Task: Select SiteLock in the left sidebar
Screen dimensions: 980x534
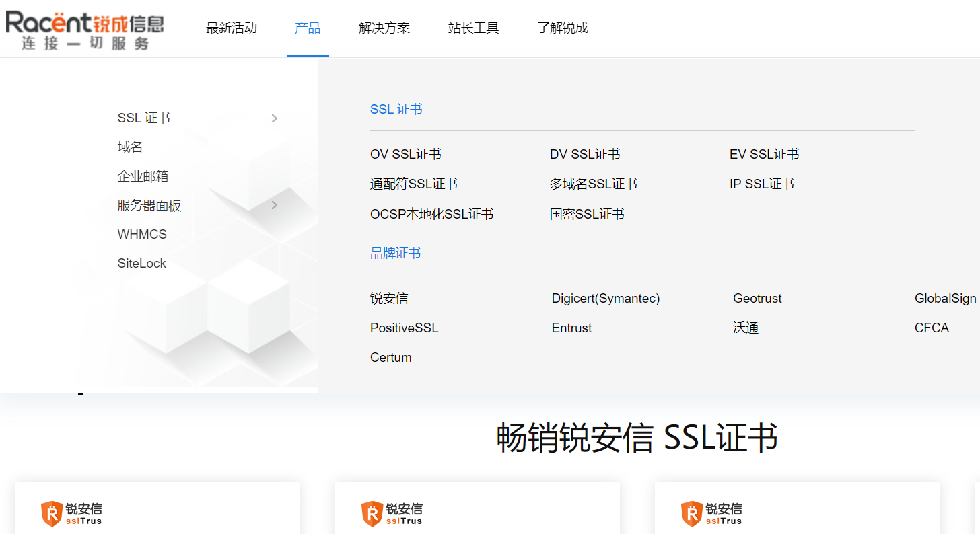Action: point(141,263)
